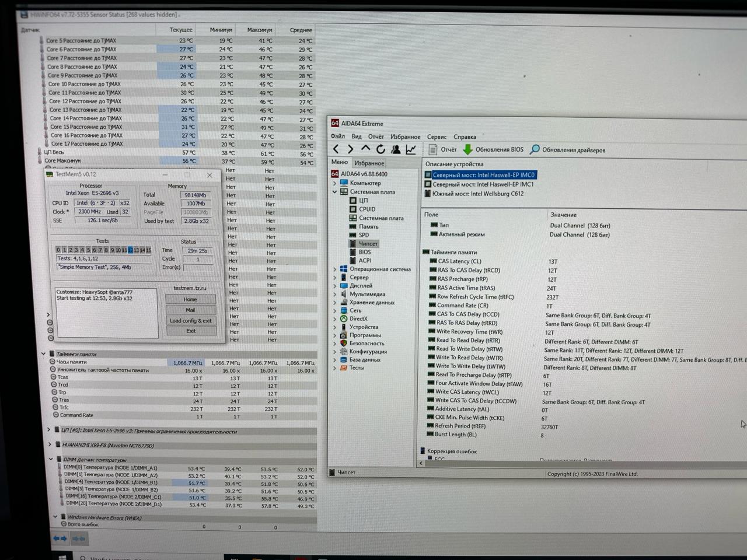Open the Файл menu in AIDA64

[338, 136]
